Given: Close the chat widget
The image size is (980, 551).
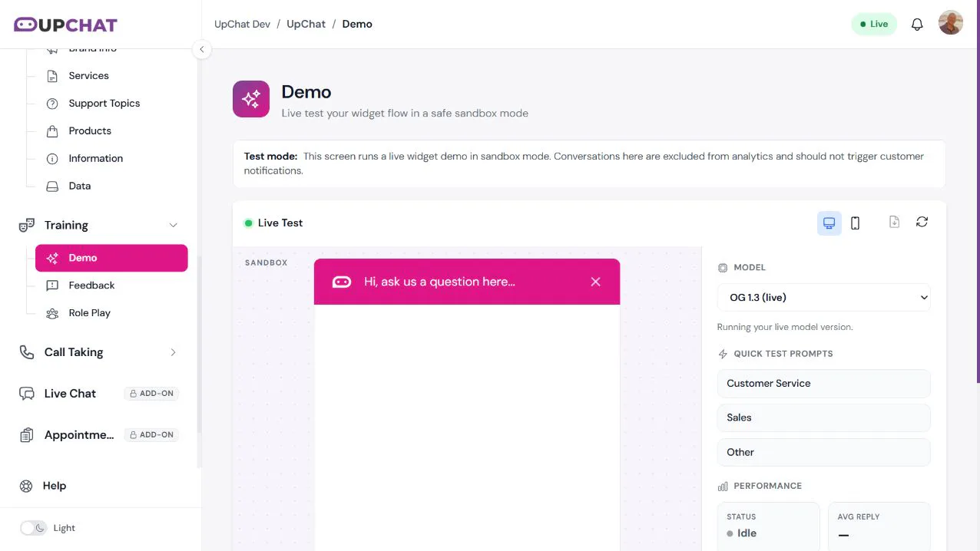Looking at the screenshot, I should click(x=595, y=282).
